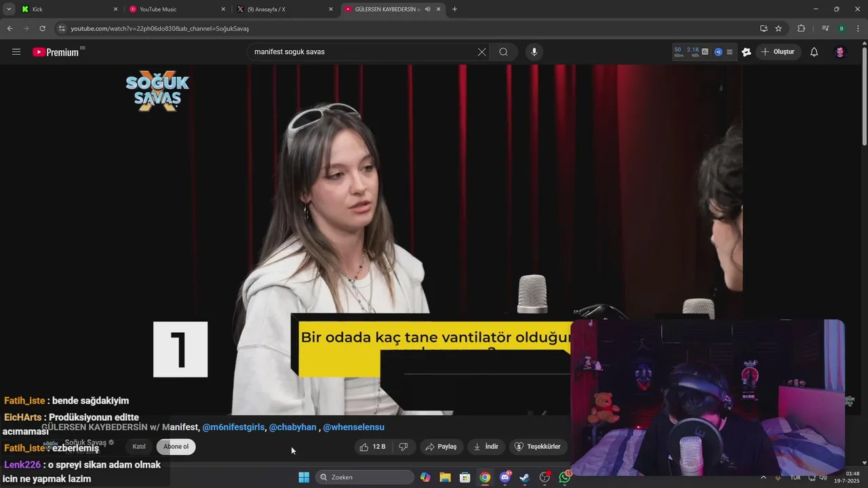The height and width of the screenshot is (488, 868).
Task: Open the tab search dropdown arrow
Action: [x=9, y=9]
